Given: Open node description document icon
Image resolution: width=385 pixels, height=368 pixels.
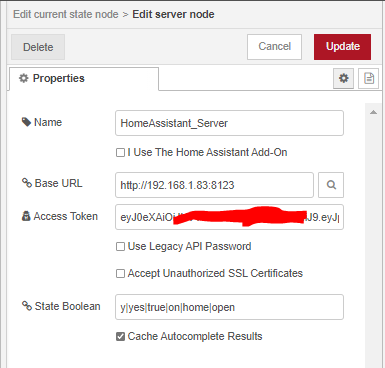Looking at the screenshot, I should pyautogui.click(x=368, y=79).
